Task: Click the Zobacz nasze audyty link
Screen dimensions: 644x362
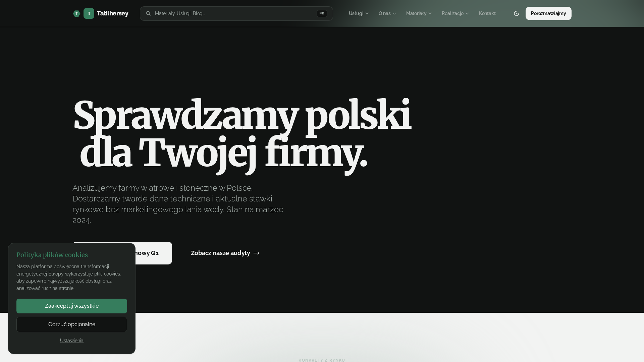Action: pos(225,253)
